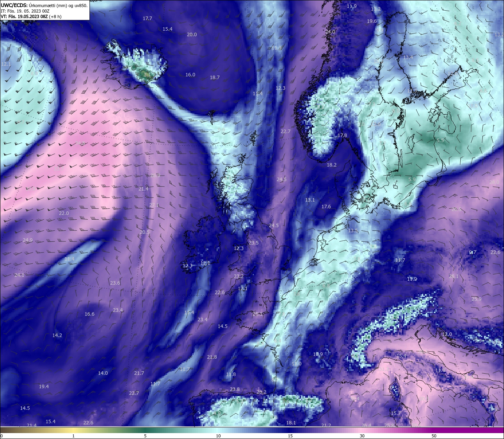
Task: Click the value 13.5 over northern Germany
Action: [353, 231]
